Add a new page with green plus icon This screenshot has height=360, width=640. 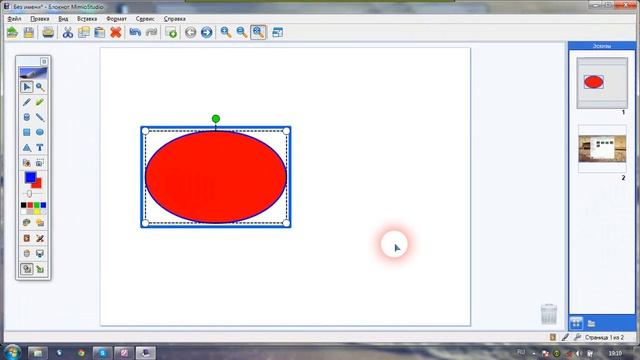click(x=171, y=32)
